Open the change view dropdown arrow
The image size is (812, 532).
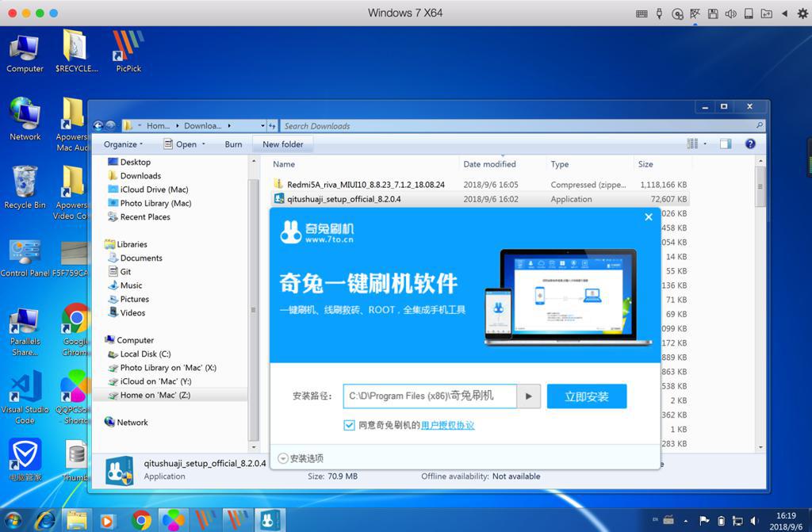(x=705, y=144)
